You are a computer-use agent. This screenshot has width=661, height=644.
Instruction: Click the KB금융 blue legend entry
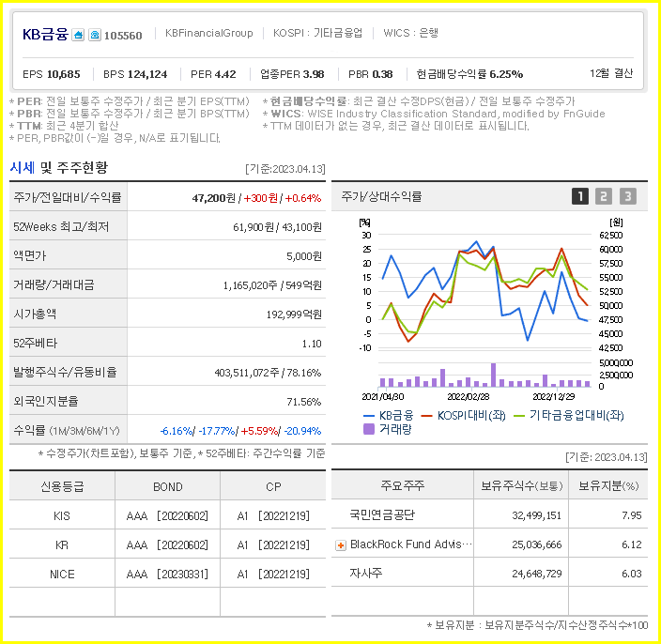[x=389, y=416]
